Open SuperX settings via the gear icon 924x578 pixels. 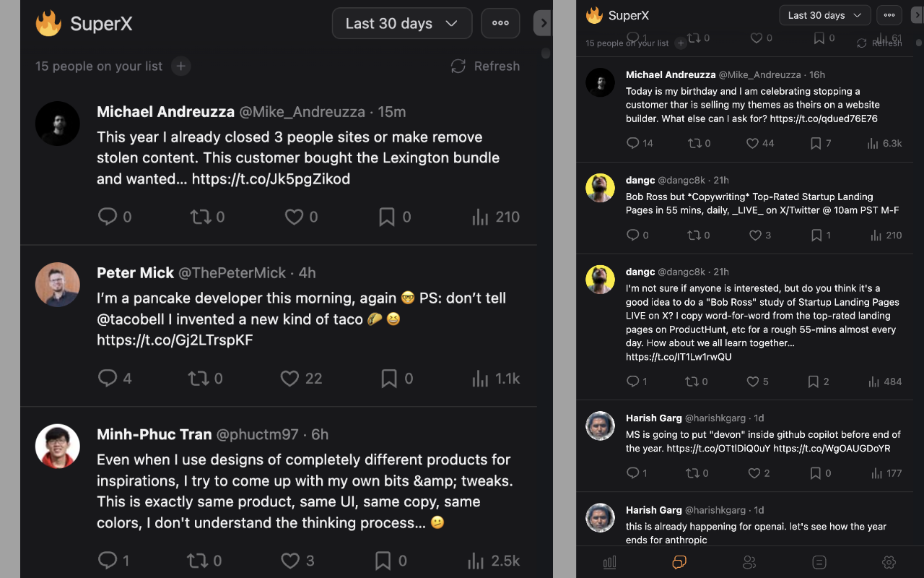click(x=889, y=561)
